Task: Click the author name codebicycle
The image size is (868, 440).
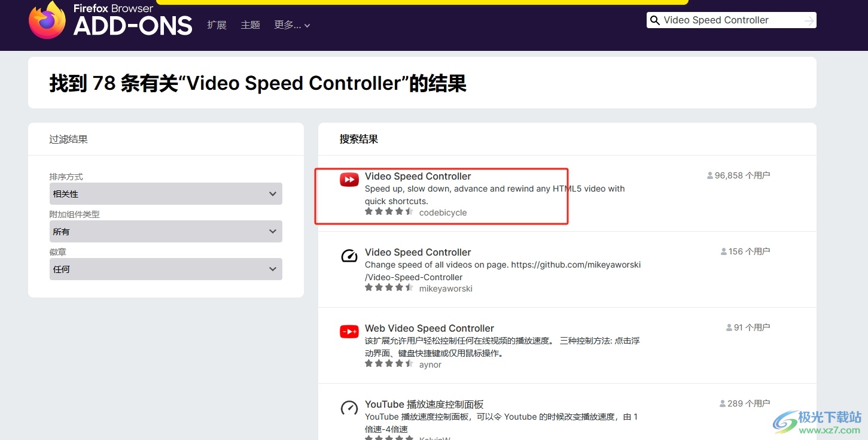Action: [x=443, y=213]
